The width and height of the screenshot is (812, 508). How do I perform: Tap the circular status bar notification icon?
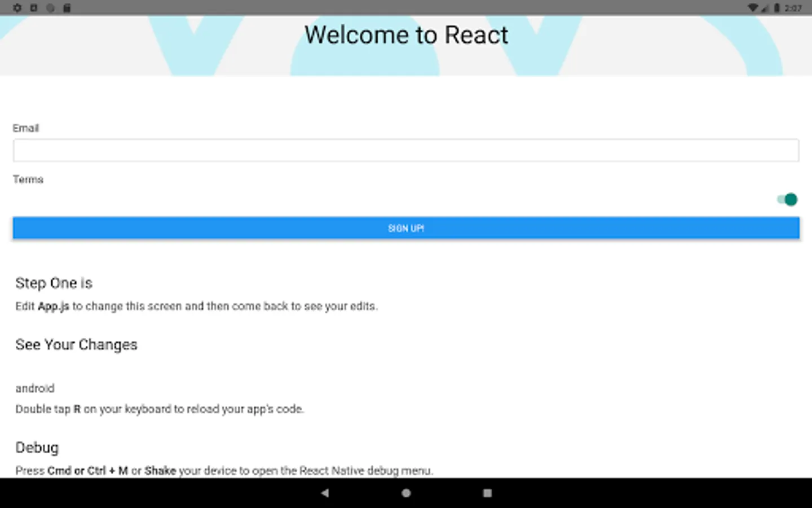[50, 8]
